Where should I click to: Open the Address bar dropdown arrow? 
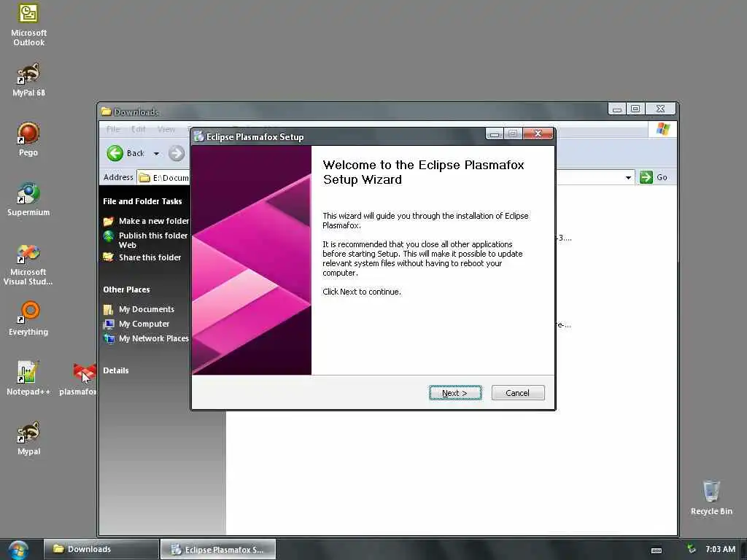point(628,178)
